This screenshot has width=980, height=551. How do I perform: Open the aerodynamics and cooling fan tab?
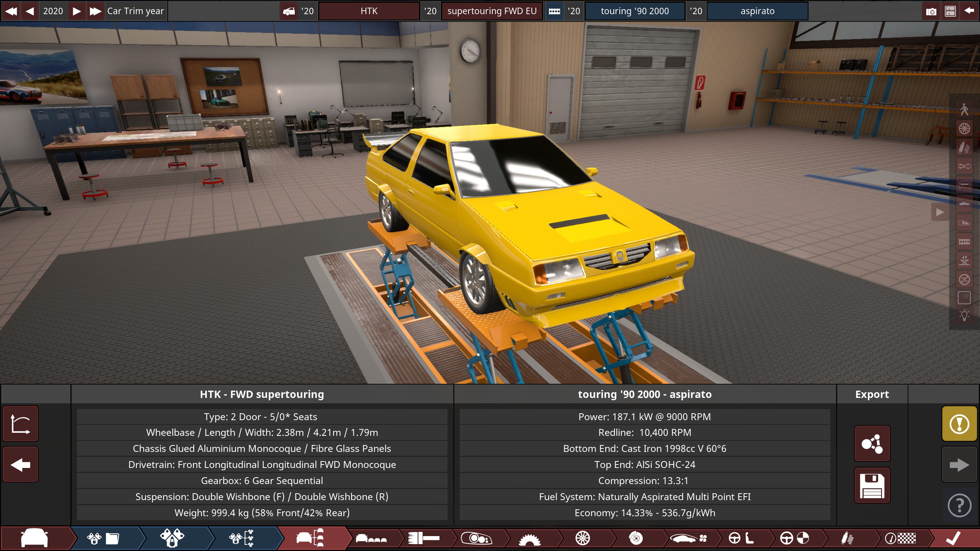pos(689,538)
